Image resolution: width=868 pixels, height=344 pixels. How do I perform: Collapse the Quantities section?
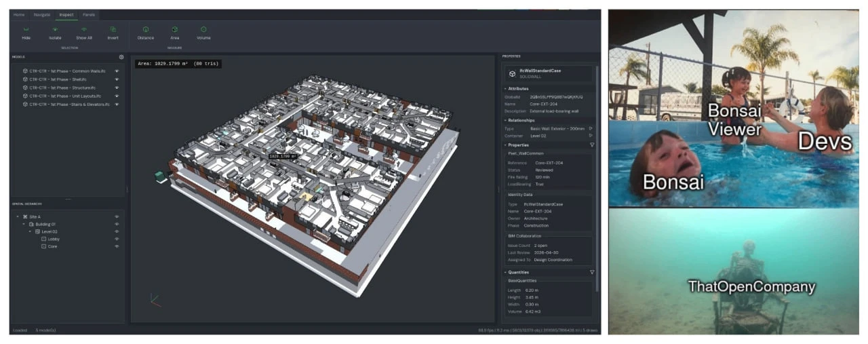tap(505, 272)
